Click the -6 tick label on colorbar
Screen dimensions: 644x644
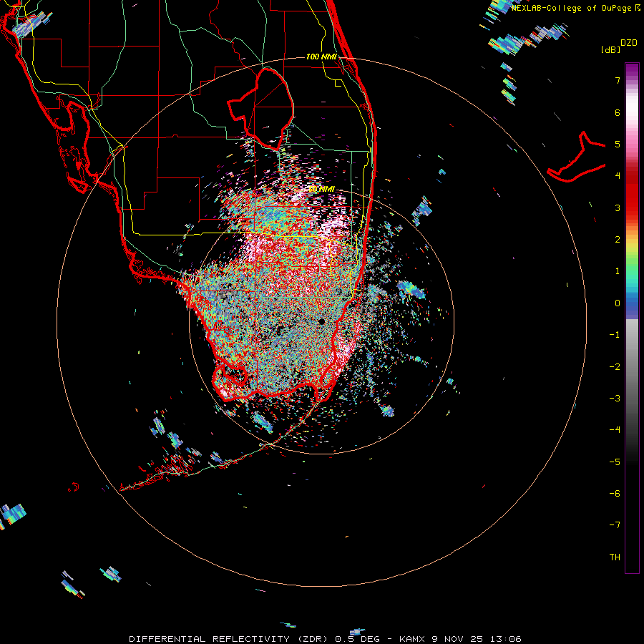tap(615, 494)
